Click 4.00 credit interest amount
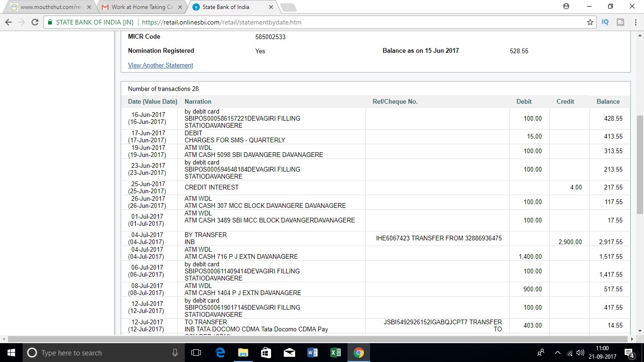The height and width of the screenshot is (362, 644). 576,187
